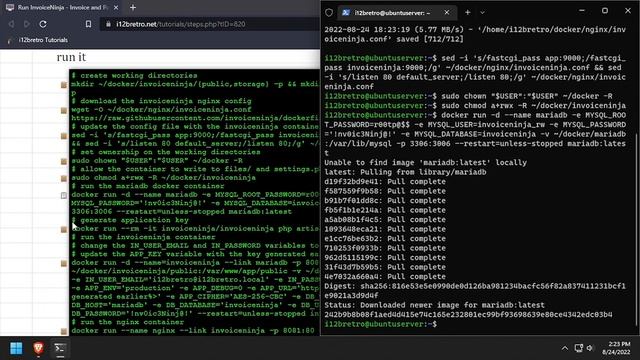This screenshot has width=640, height=360.
Task: Copy icon beside sed fastcgi_pass command
Action: [64, 136]
